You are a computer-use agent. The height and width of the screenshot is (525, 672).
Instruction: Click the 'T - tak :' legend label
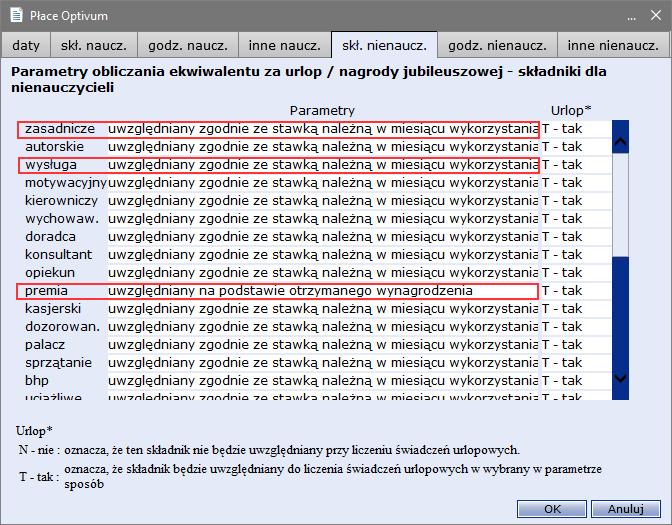(x=39, y=477)
